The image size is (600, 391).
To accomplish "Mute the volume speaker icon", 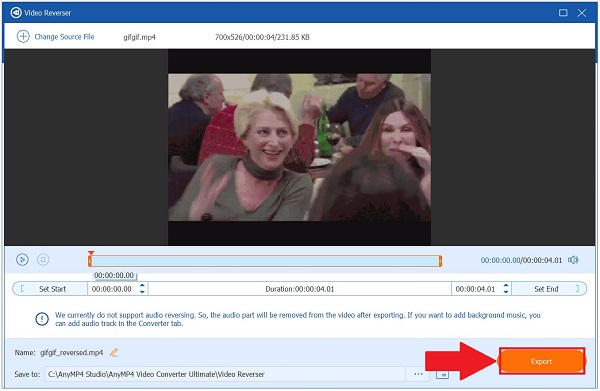I will pyautogui.click(x=573, y=260).
